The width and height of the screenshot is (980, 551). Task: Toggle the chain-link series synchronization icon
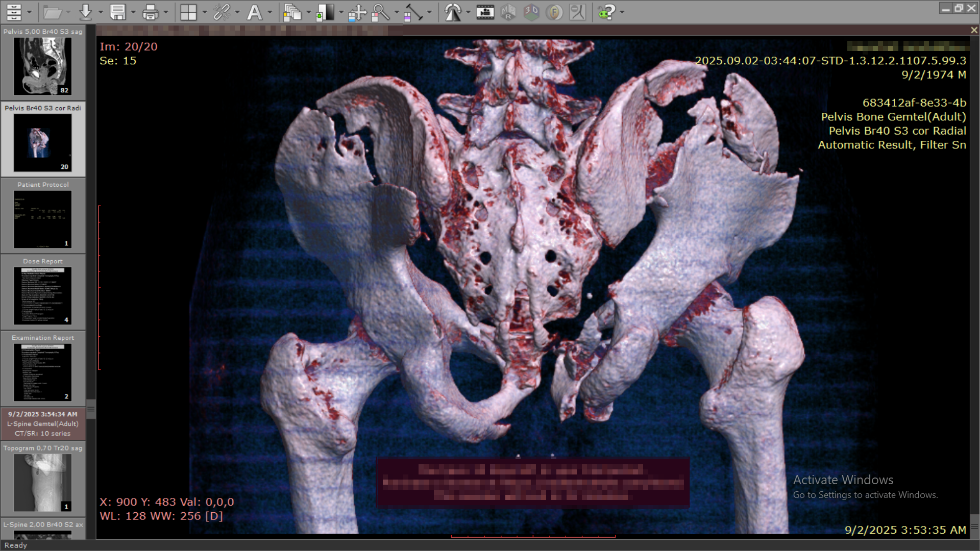222,12
